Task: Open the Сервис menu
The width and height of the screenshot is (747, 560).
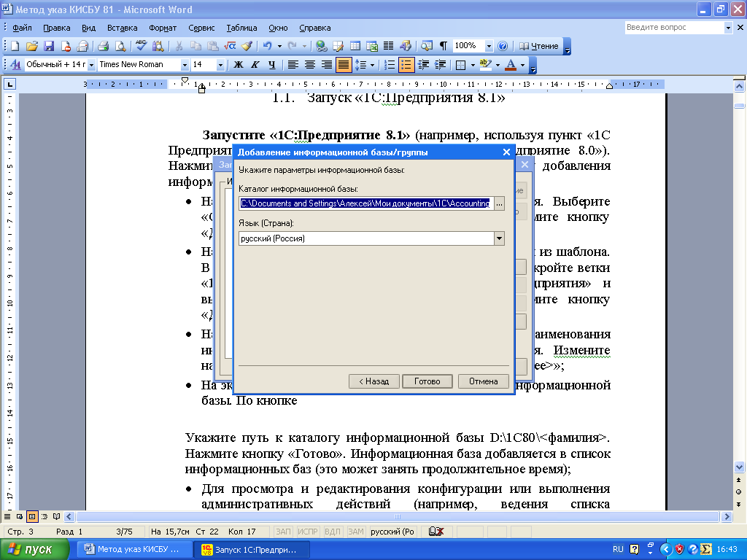Action: coord(201,28)
